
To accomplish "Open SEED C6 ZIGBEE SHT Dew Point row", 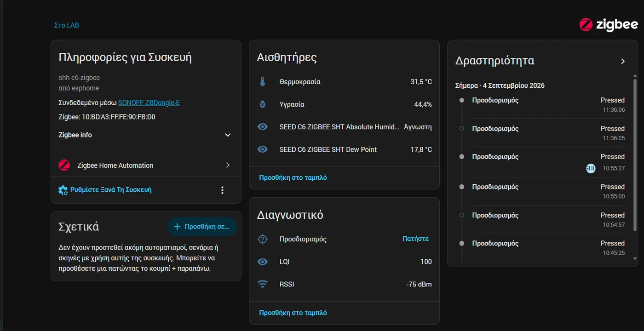I will pyautogui.click(x=344, y=149).
